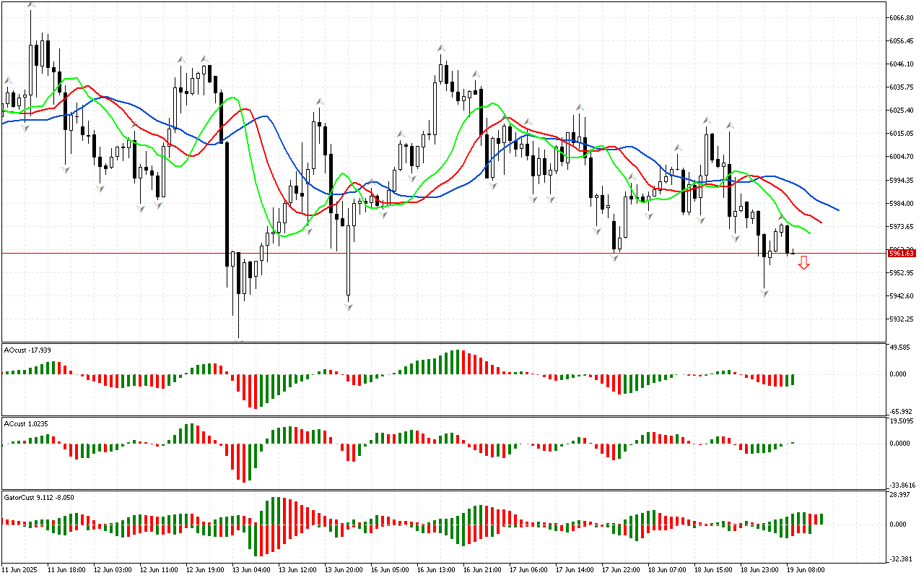The width and height of the screenshot is (924, 578).
Task: Click the up fractal above the 17 Jun 14:00 high
Action: pos(580,108)
